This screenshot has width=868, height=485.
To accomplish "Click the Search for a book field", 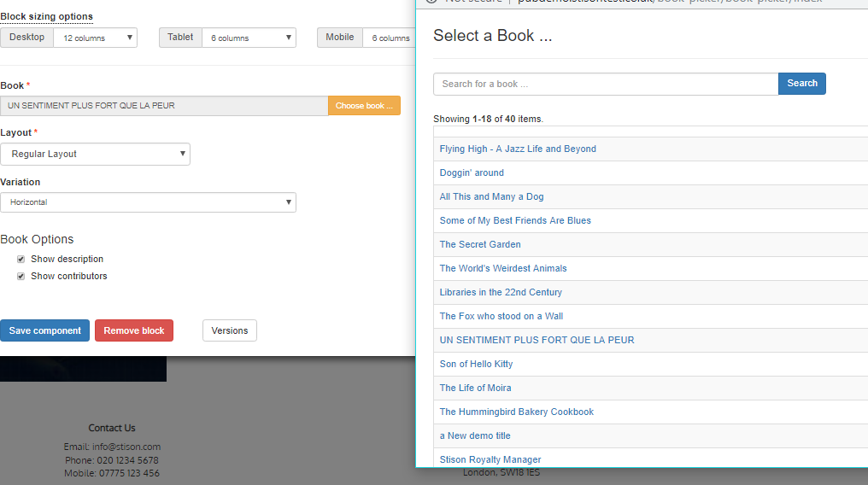I will 605,84.
